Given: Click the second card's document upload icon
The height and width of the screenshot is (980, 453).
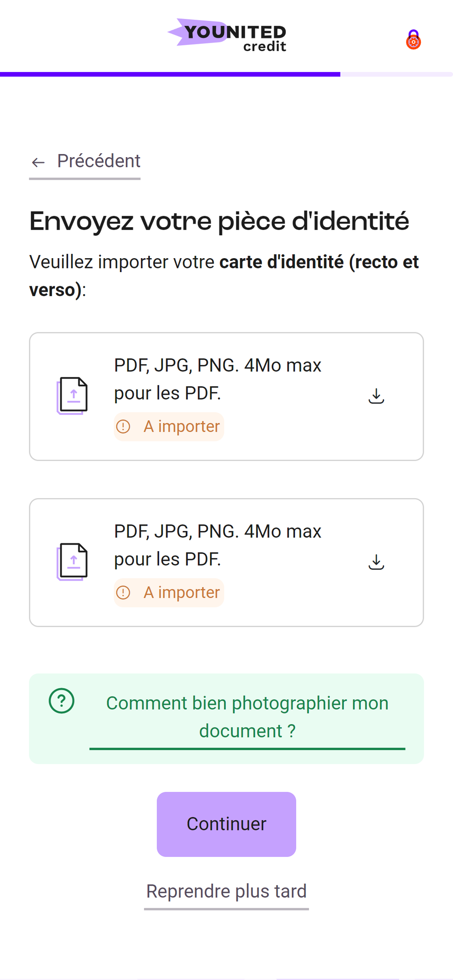Looking at the screenshot, I should coord(72,561).
